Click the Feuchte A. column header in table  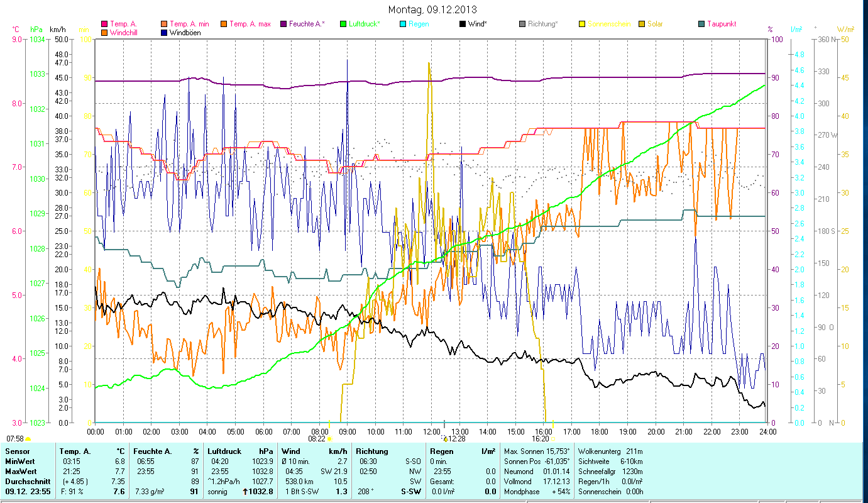click(x=151, y=451)
